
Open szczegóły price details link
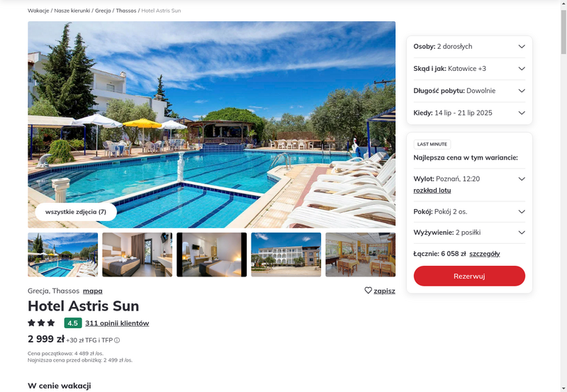click(485, 254)
